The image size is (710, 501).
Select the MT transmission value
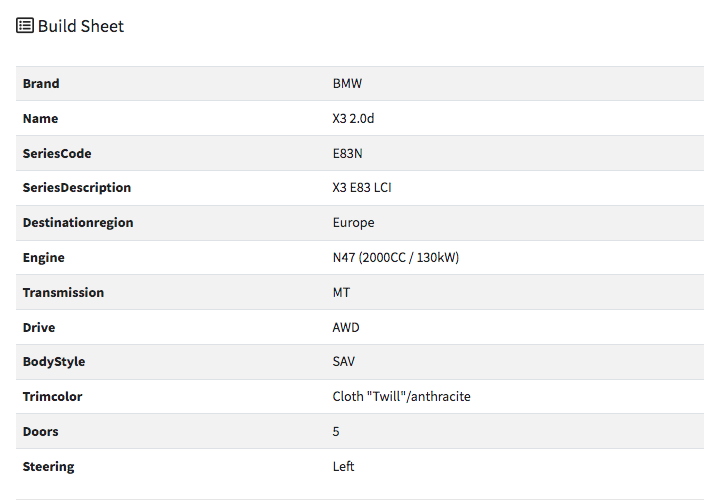click(x=341, y=293)
